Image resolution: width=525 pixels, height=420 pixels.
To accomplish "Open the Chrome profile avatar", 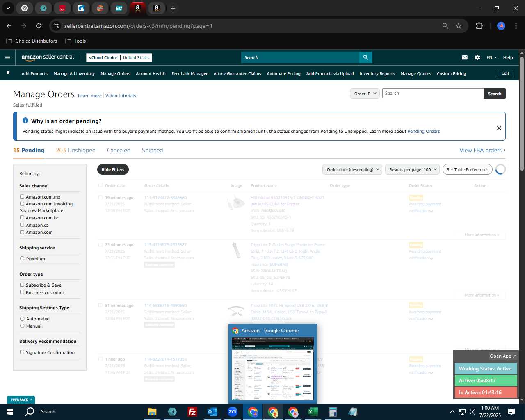I will pos(501,26).
